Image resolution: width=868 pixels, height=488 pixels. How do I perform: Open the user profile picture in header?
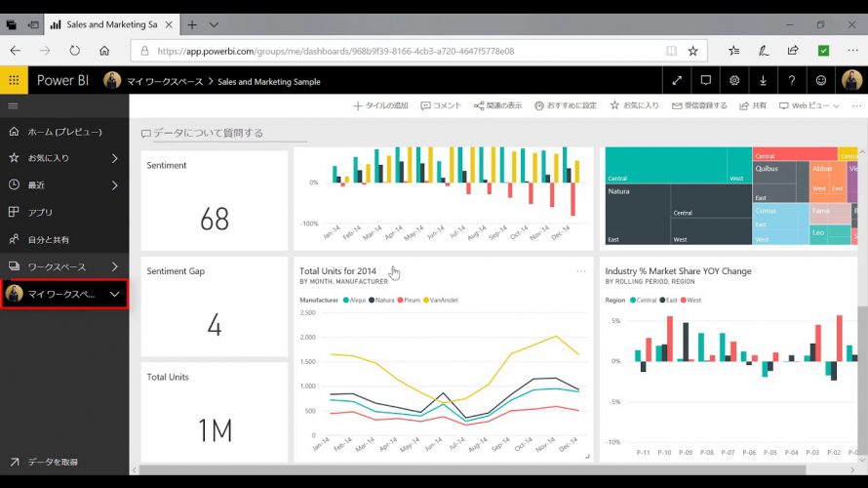click(852, 80)
